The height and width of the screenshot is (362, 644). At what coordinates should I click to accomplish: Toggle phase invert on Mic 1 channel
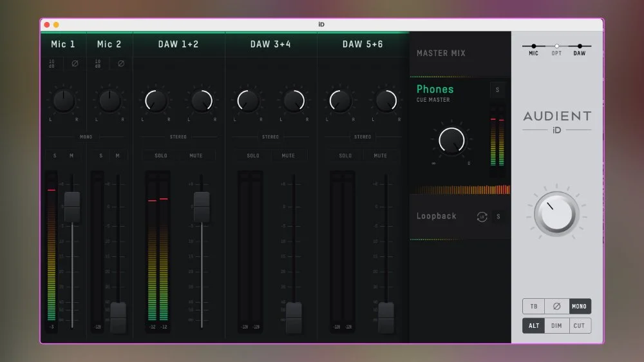[75, 64]
